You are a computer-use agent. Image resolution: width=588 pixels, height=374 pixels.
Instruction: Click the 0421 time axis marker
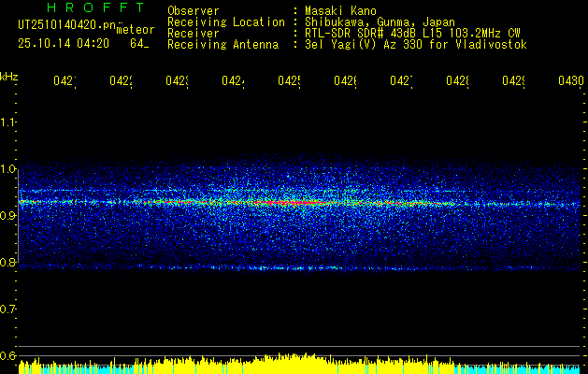tap(65, 80)
